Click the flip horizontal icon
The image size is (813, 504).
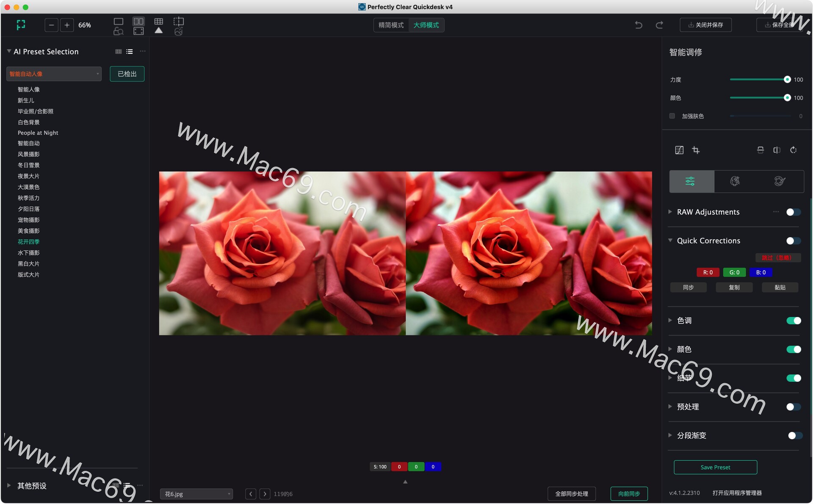pos(777,150)
